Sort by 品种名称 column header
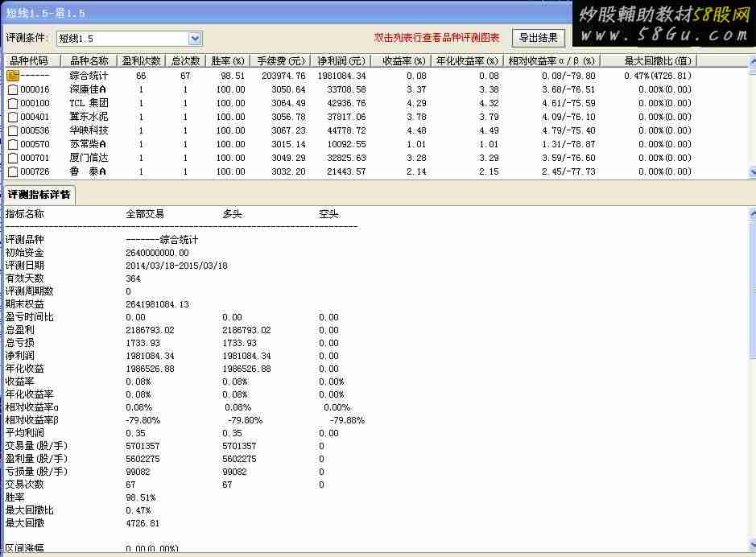Image resolution: width=756 pixels, height=557 pixels. pyautogui.click(x=89, y=60)
